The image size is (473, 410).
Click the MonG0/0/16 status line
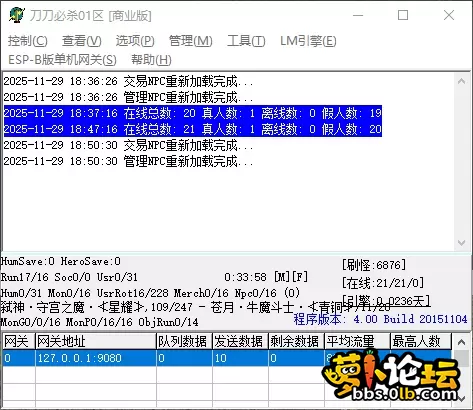coord(99,322)
